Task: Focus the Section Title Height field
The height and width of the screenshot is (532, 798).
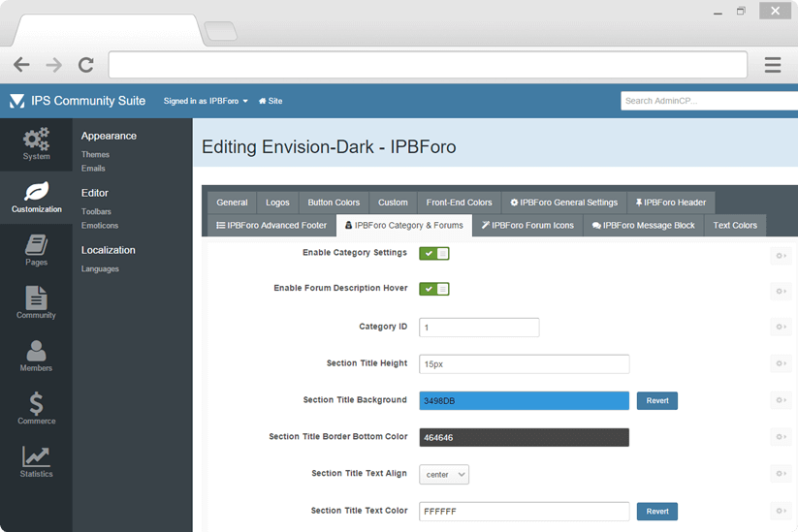Action: pyautogui.click(x=525, y=364)
